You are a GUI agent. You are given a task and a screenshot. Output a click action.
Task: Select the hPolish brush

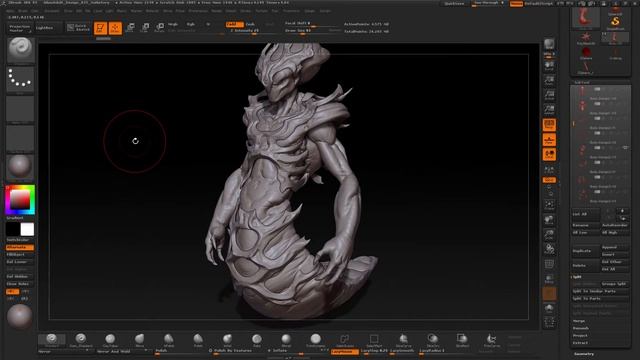click(x=169, y=340)
